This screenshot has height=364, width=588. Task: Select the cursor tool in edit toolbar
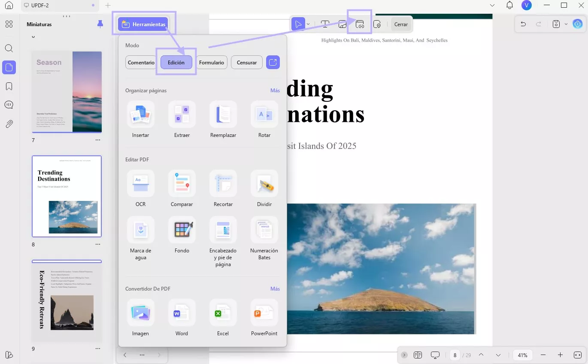[x=298, y=24]
